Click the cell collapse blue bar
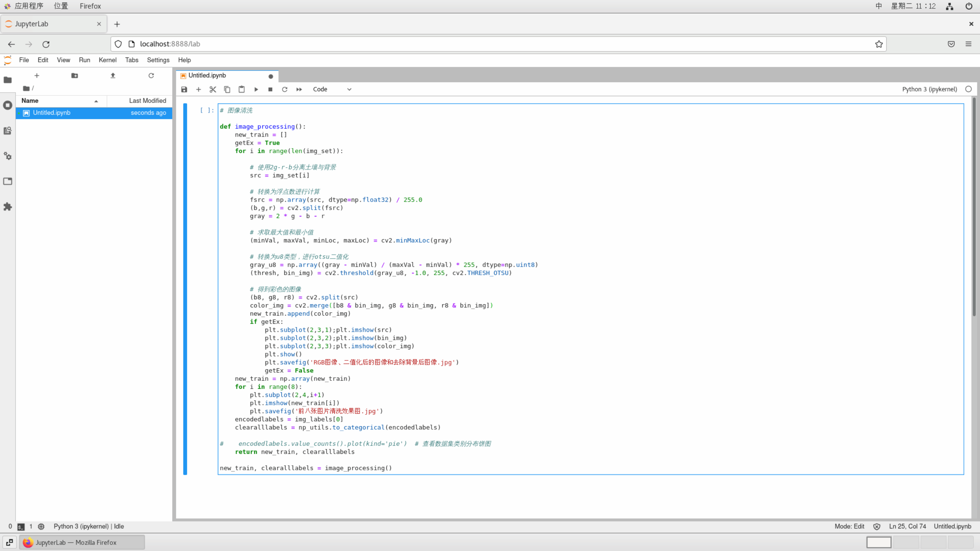 (x=185, y=289)
